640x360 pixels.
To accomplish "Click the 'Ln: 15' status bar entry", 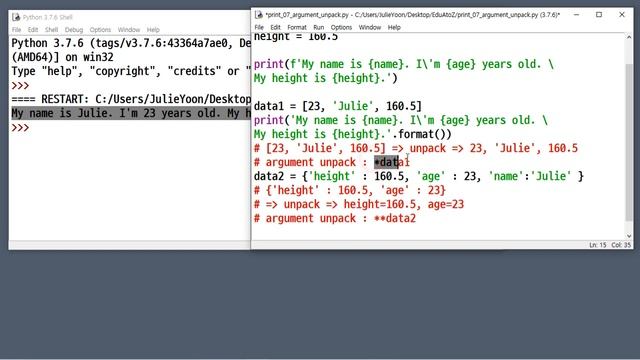I will click(x=598, y=245).
